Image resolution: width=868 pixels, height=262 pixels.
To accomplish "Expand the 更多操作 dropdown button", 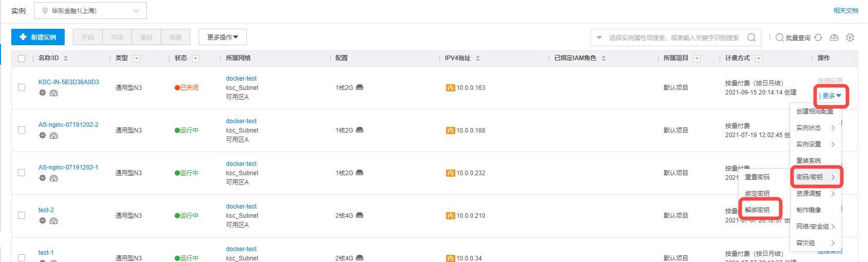I will pyautogui.click(x=223, y=37).
